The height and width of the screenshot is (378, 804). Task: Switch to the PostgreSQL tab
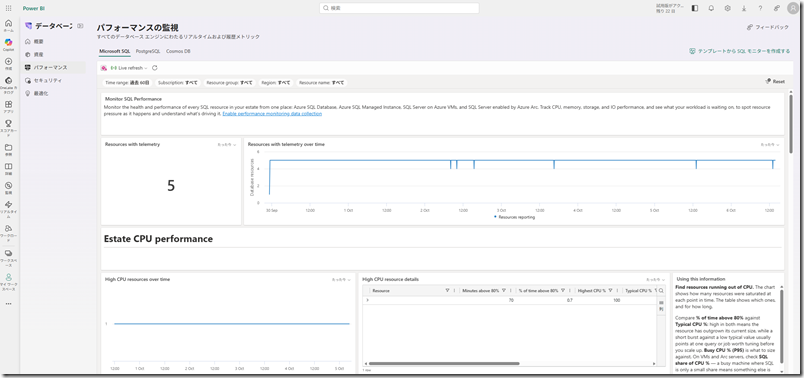pos(148,52)
